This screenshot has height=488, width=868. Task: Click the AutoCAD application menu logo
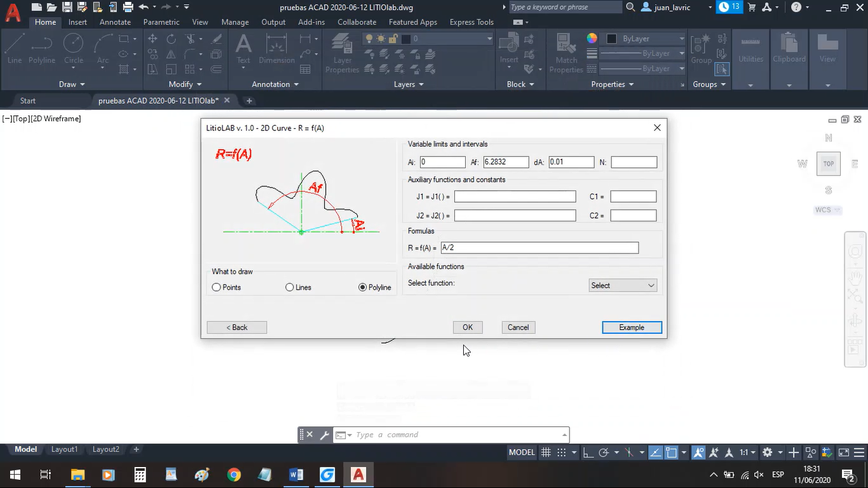point(13,11)
